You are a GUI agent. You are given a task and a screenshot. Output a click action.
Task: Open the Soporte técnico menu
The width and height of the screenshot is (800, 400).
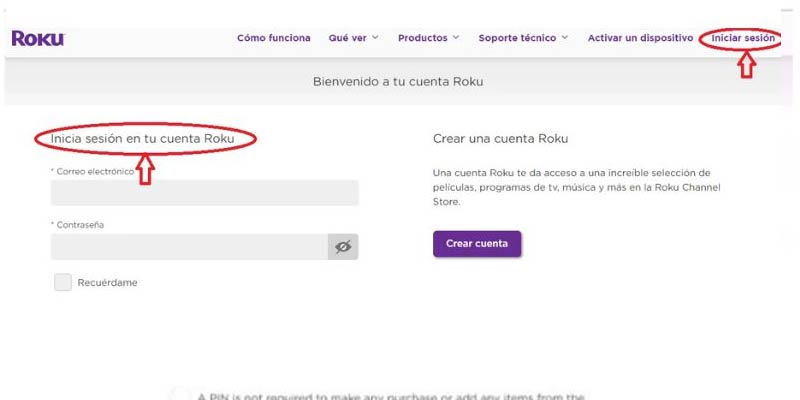coord(517,38)
